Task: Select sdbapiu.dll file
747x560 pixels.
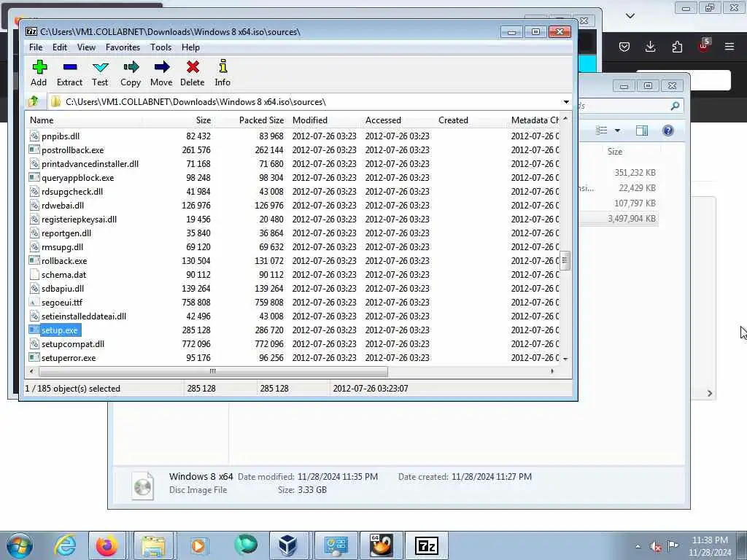Action: 63,289
